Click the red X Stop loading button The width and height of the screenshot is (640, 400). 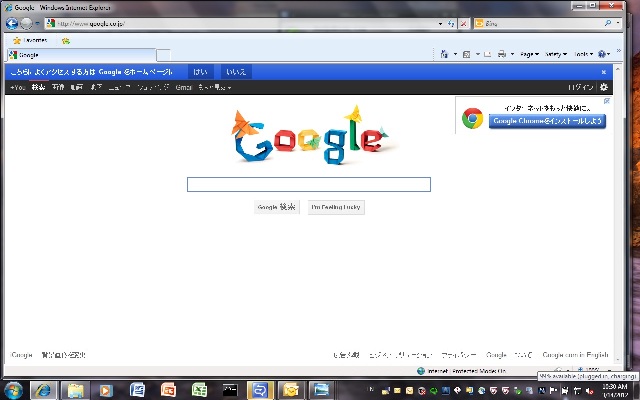(x=463, y=24)
